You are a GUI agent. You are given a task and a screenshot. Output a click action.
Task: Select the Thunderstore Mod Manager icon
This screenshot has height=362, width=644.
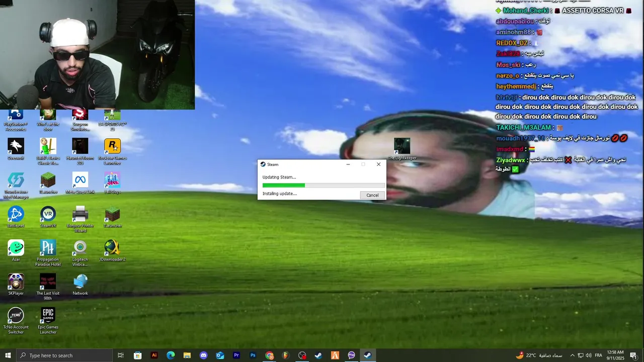[16, 186]
